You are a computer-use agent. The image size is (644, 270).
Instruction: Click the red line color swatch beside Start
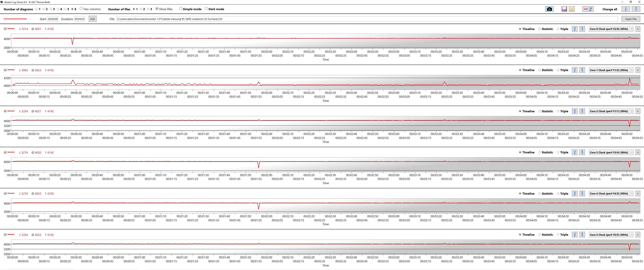[15, 19]
